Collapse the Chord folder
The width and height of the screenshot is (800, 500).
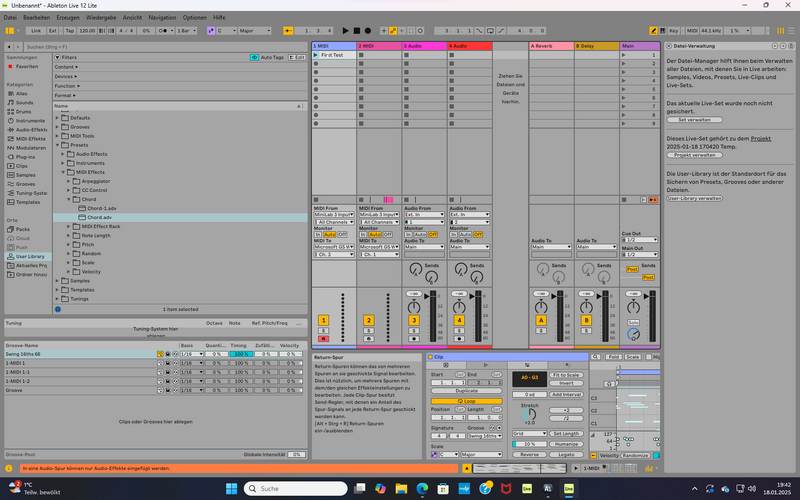[68, 199]
